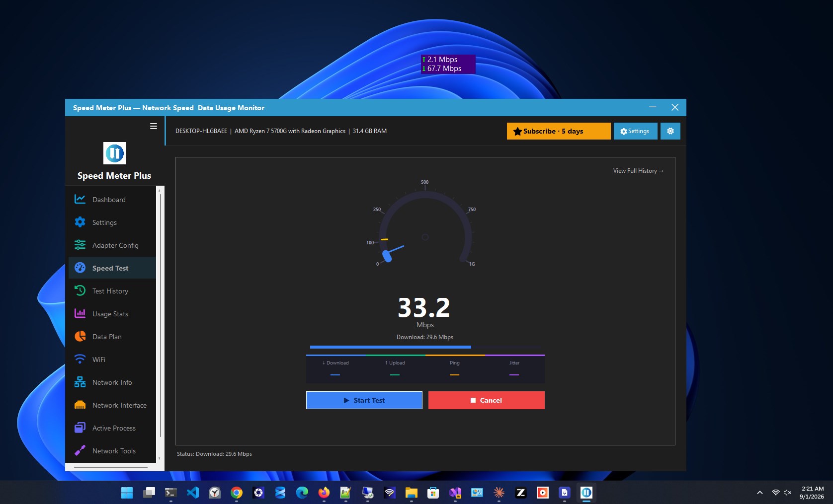The width and height of the screenshot is (833, 504).
Task: Click the Network Interface port icon
Action: click(80, 405)
